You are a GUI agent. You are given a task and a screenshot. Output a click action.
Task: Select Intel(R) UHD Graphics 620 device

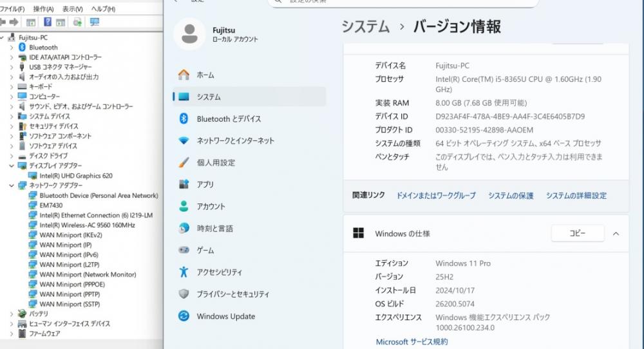(x=75, y=176)
